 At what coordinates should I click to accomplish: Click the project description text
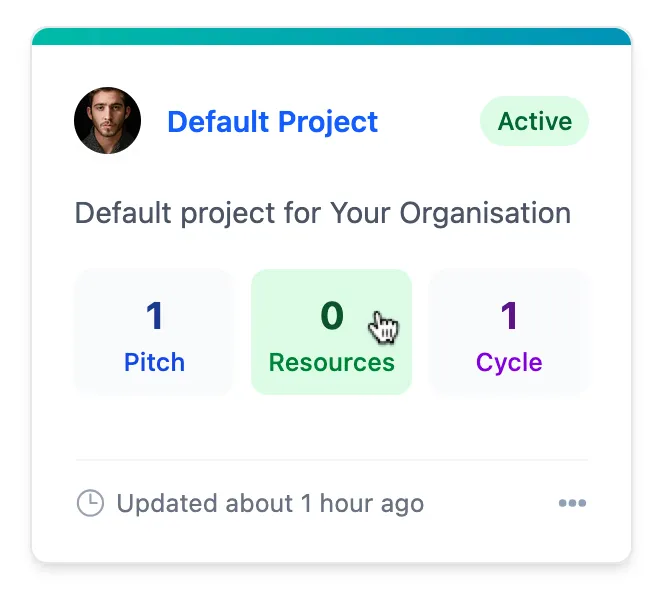[323, 213]
